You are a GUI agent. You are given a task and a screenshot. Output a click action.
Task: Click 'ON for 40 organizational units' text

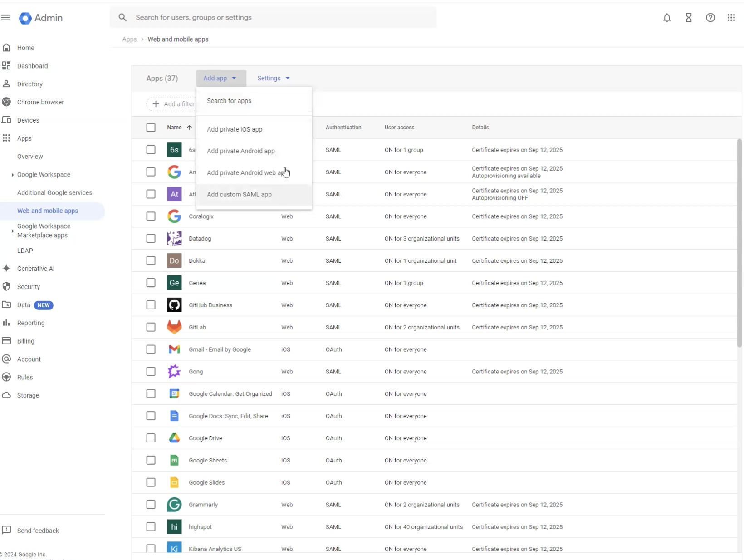pyautogui.click(x=424, y=527)
